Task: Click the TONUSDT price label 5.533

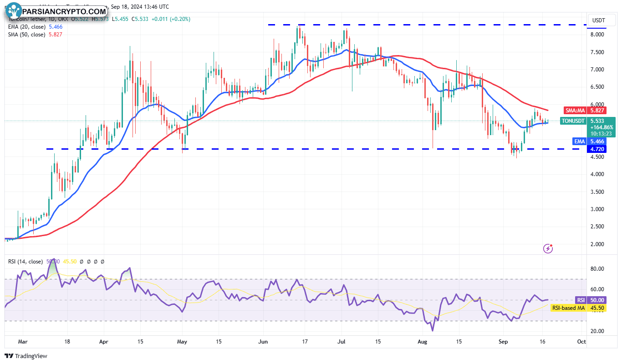Action: [598, 121]
